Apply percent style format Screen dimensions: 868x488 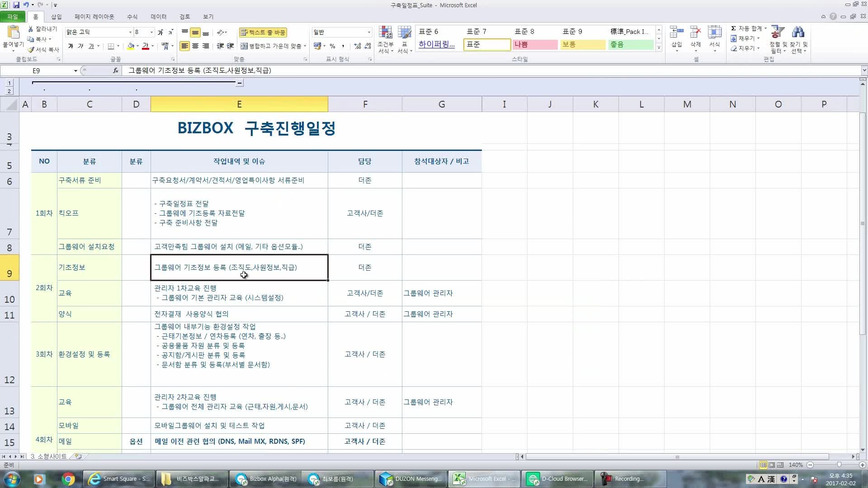333,46
